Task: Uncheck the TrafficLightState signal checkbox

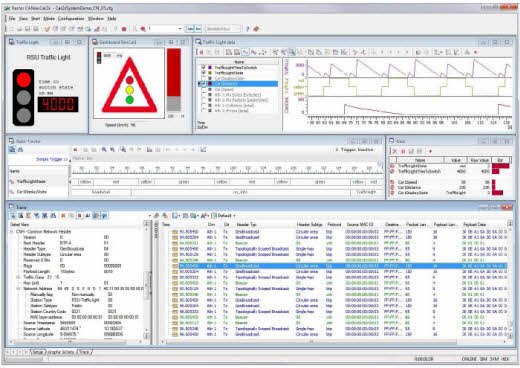Action: point(203,73)
